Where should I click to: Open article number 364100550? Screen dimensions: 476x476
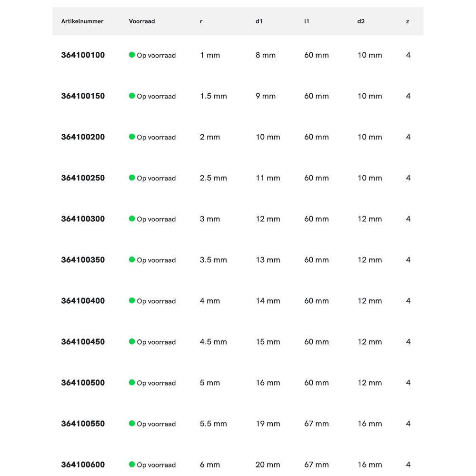pyautogui.click(x=83, y=424)
